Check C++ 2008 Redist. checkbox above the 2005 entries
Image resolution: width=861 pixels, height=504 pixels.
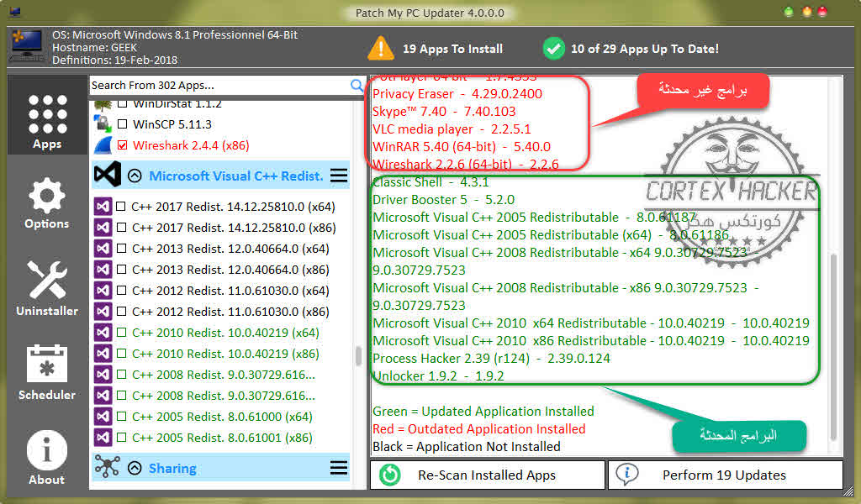(121, 396)
